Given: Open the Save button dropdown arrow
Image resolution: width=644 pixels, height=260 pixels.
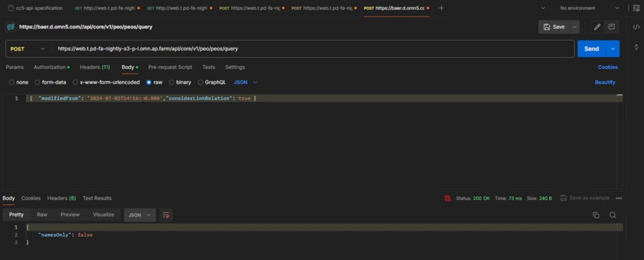Looking at the screenshot, I should pos(574,27).
